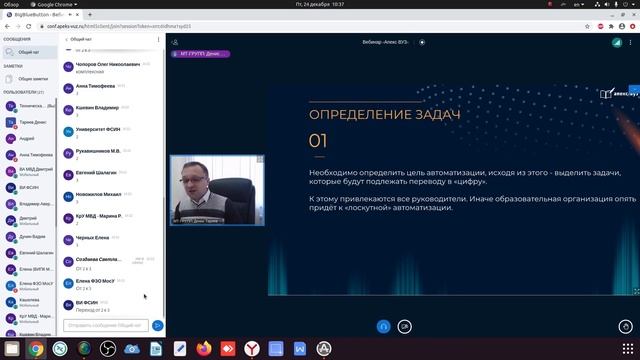Image resolution: width=640 pixels, height=360 pixels.
Task: Select user Дунин Вадим
Action: click(29, 236)
